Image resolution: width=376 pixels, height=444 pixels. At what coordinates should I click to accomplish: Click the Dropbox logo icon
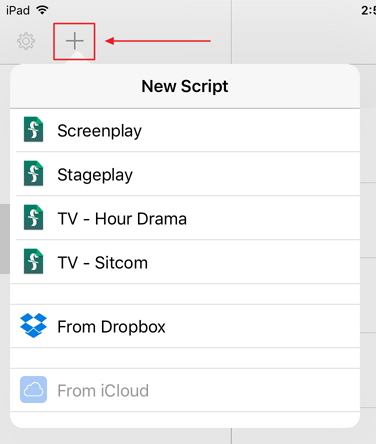point(33,325)
